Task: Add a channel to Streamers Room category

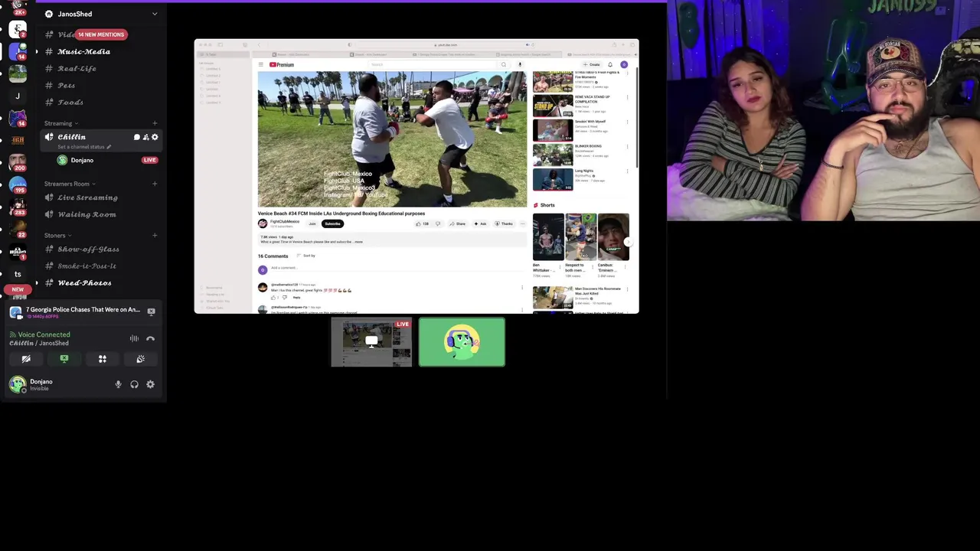Action: point(155,184)
